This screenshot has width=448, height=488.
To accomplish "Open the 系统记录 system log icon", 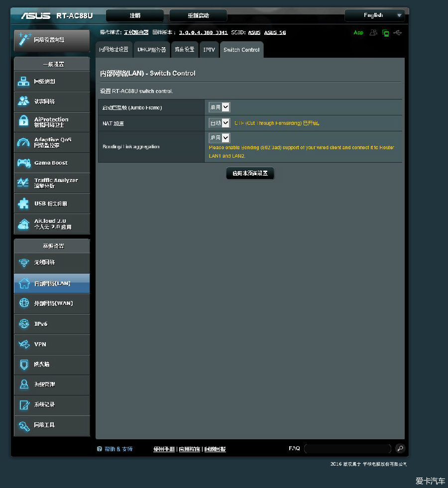I will pyautogui.click(x=24, y=404).
